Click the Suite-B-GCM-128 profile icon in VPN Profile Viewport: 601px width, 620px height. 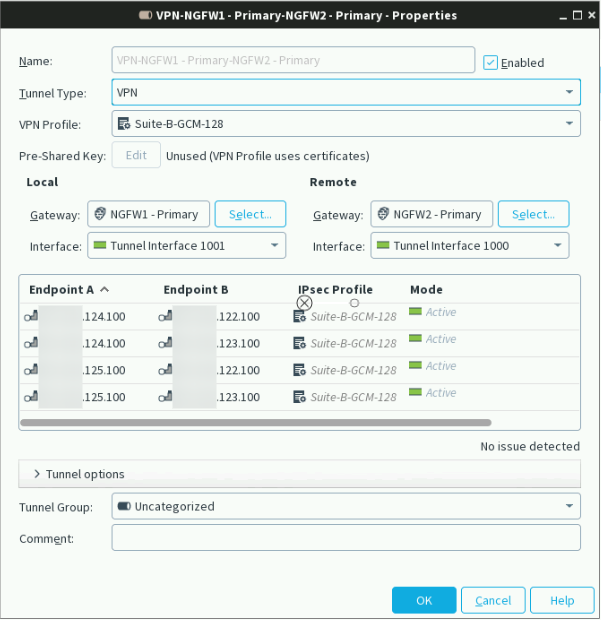tap(124, 124)
